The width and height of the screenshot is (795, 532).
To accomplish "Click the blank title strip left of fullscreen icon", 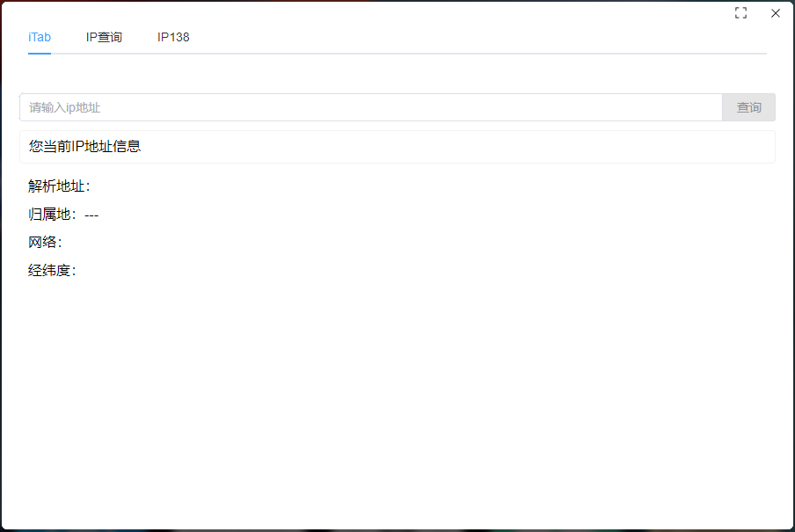I will (x=440, y=13).
